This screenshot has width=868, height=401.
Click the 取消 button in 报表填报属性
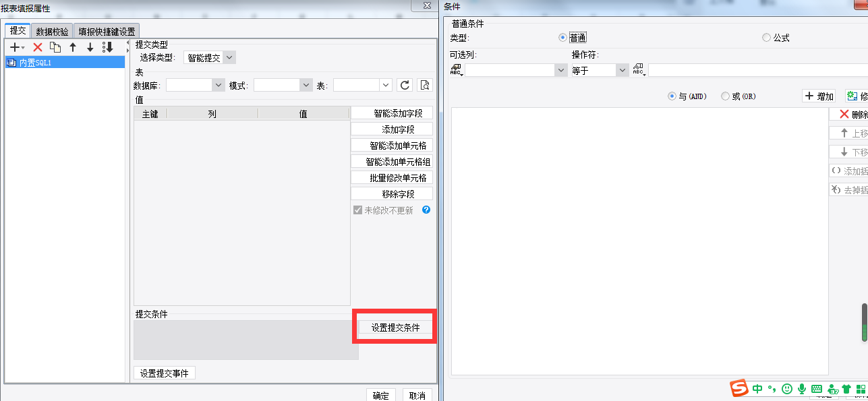click(x=417, y=395)
